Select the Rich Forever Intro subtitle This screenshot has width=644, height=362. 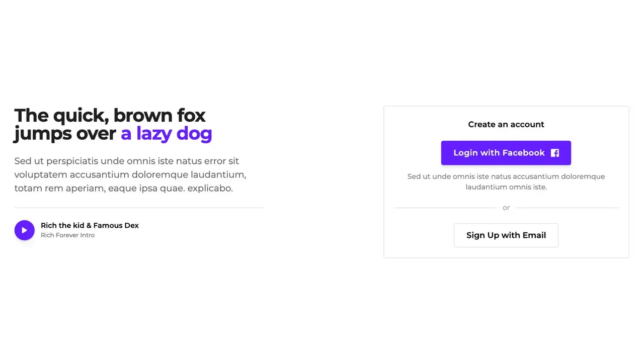coord(67,235)
